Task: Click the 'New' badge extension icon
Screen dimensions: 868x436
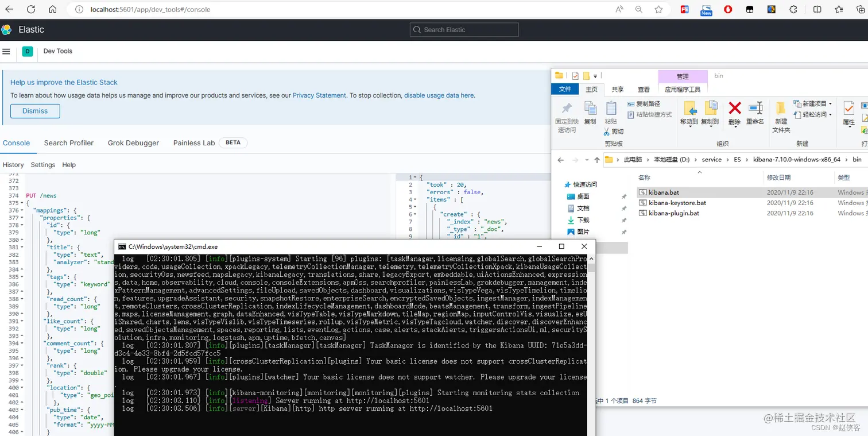Action: point(706,10)
